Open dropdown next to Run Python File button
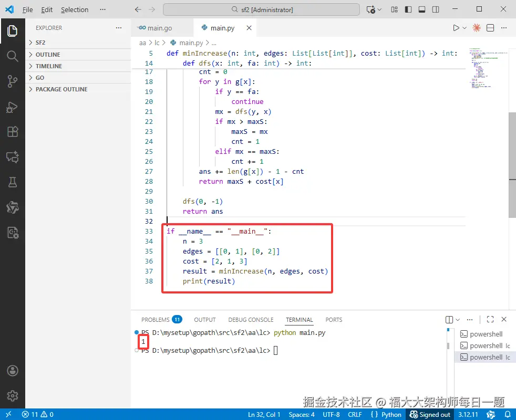This screenshot has height=420, width=516. tap(465, 28)
